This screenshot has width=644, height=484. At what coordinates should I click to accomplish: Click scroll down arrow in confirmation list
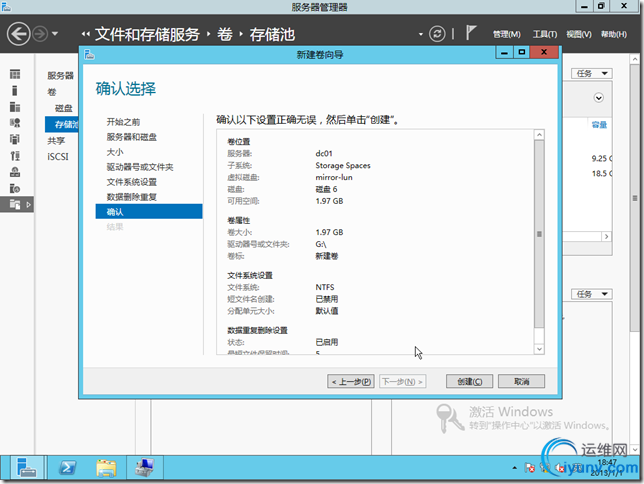click(539, 349)
